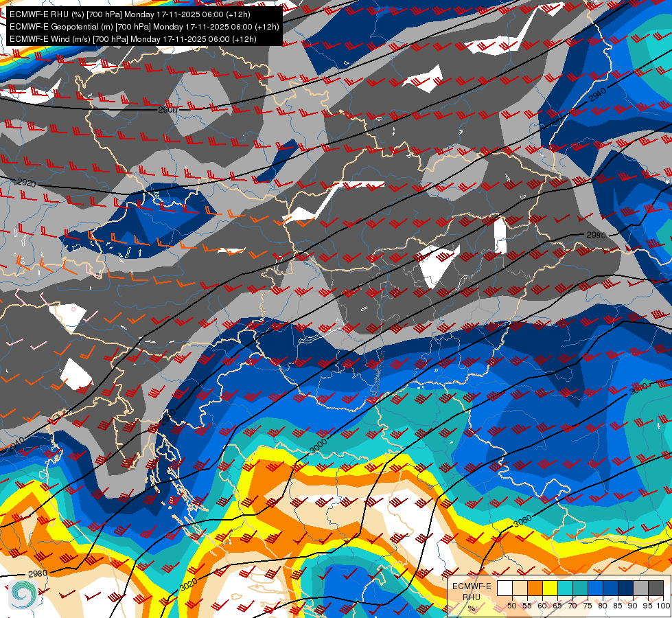
Task: Click the Geopotential (m) 700 hPa title line
Action: tap(144, 27)
